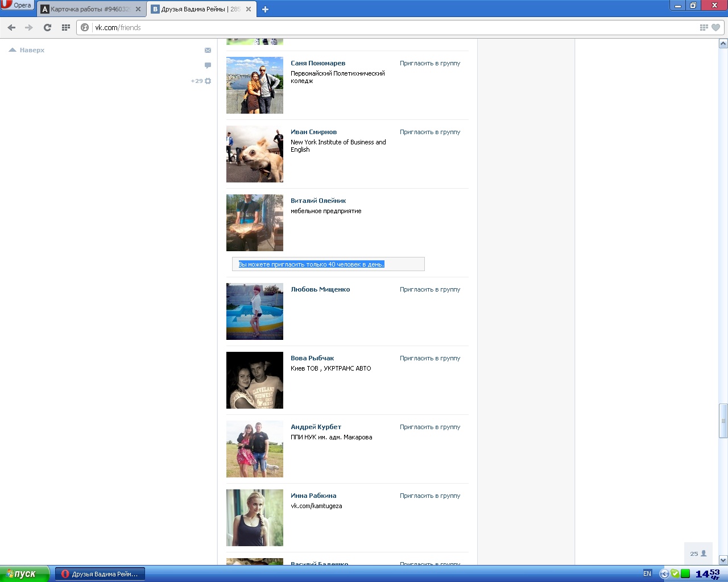Click the taskbar clock showing 14:53
Screen dimensions: 728x582
[708, 574]
